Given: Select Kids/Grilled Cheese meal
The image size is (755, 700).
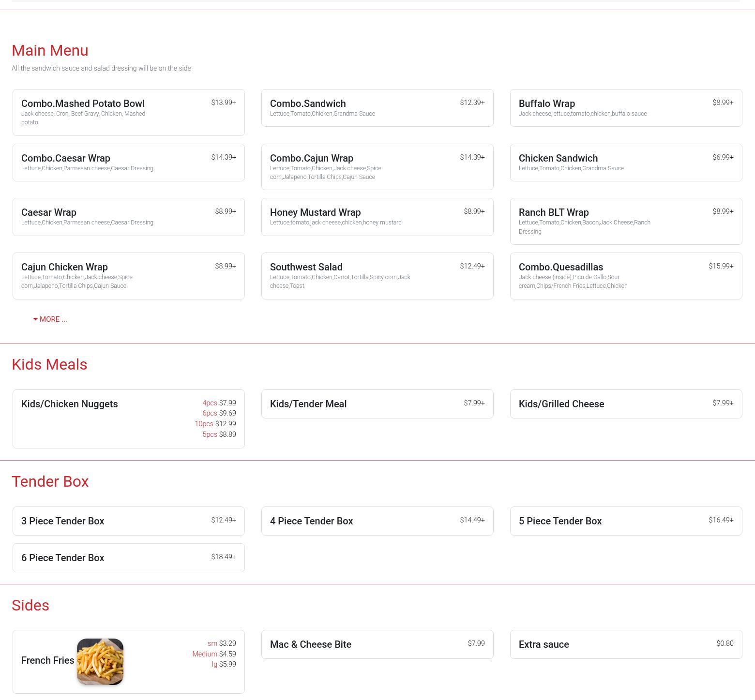Looking at the screenshot, I should coord(626,404).
